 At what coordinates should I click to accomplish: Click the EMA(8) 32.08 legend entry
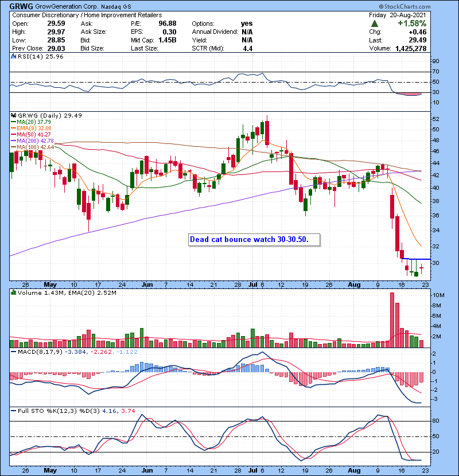coord(34,128)
